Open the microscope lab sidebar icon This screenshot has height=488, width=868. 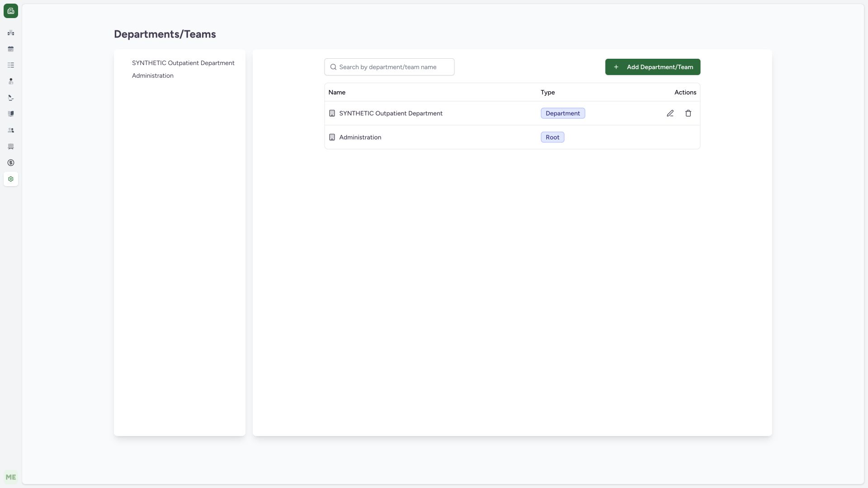[11, 98]
